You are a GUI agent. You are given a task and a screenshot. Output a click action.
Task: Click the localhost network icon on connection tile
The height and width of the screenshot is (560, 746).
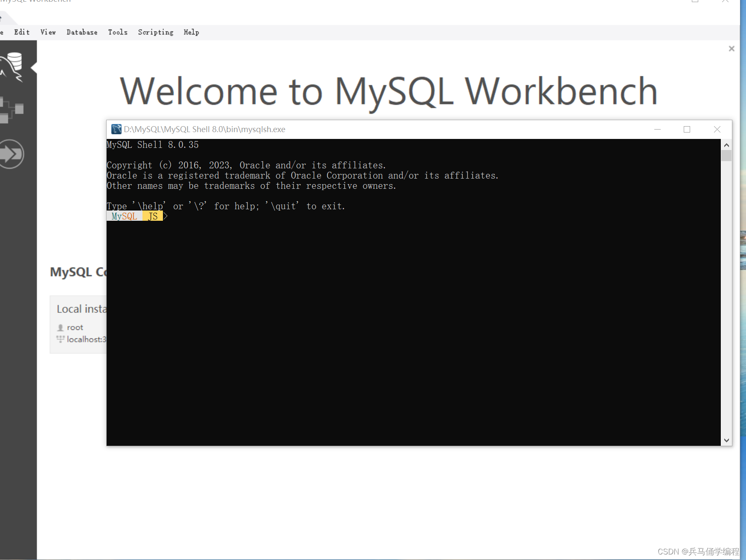61,339
